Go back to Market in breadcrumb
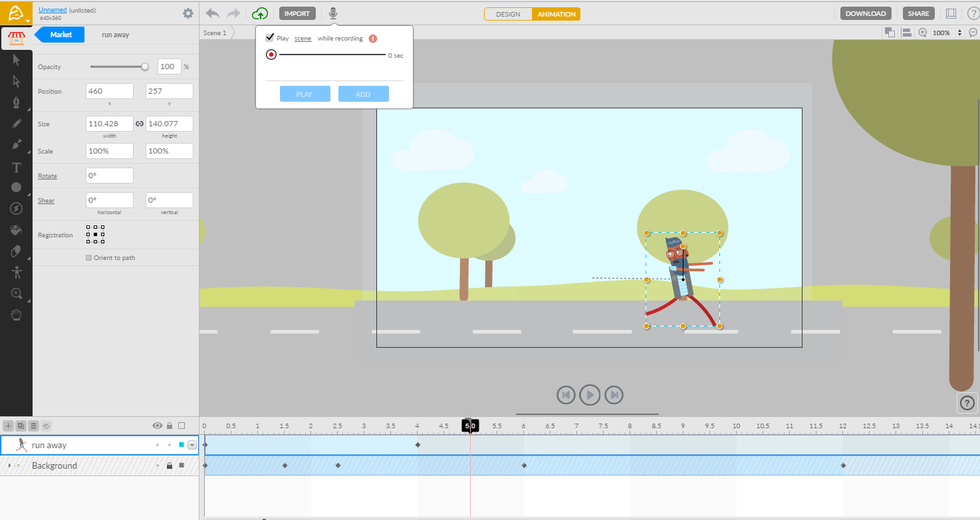Screen dimensions: 980x520 coord(60,35)
